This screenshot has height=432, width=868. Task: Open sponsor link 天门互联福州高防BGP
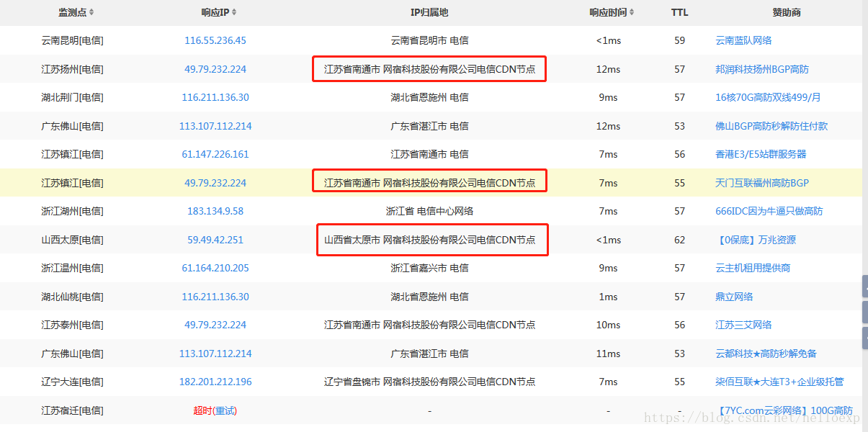[762, 183]
